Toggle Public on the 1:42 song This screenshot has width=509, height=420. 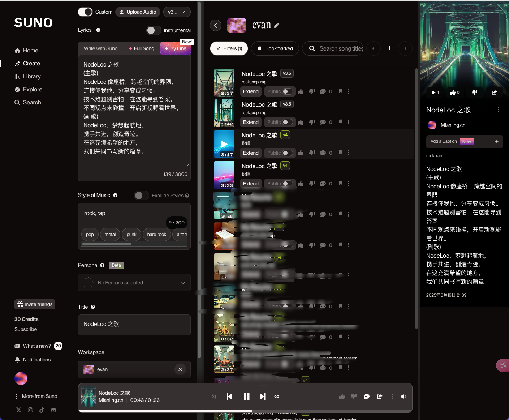click(288, 122)
